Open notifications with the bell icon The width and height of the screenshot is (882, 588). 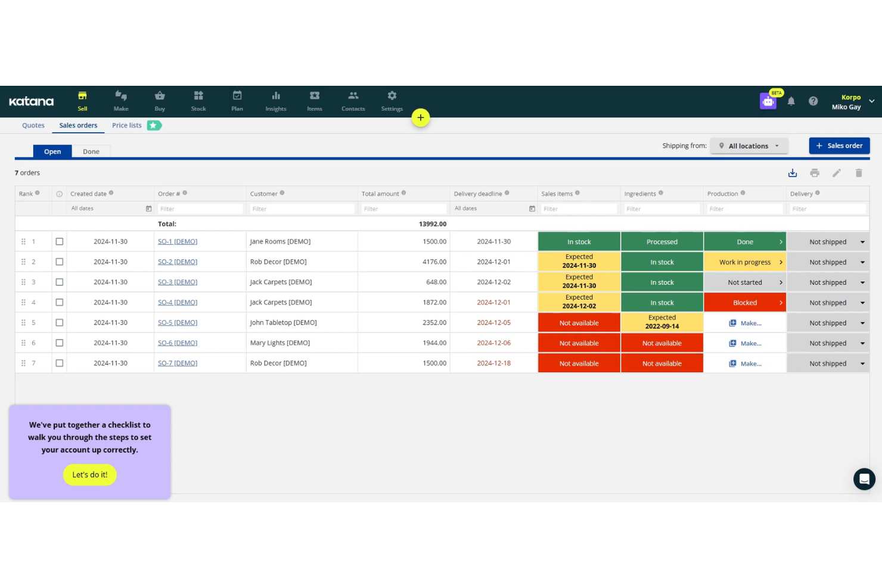(x=791, y=101)
